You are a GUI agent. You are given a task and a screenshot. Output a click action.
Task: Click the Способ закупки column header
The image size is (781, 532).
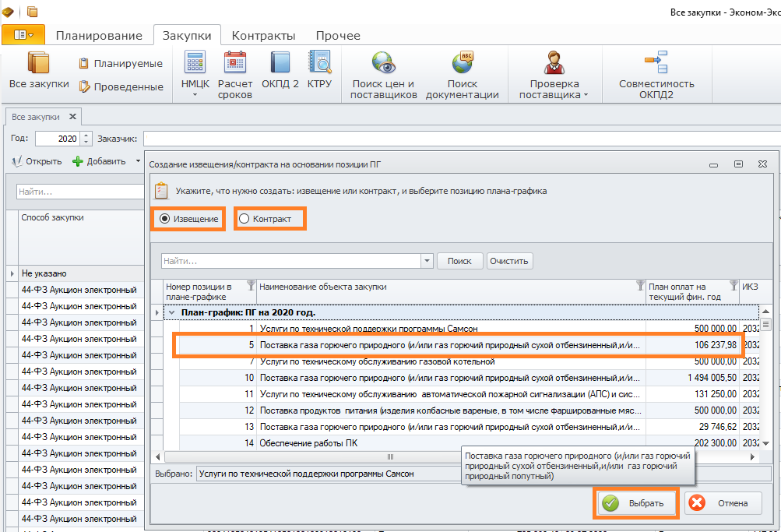pyautogui.click(x=81, y=237)
